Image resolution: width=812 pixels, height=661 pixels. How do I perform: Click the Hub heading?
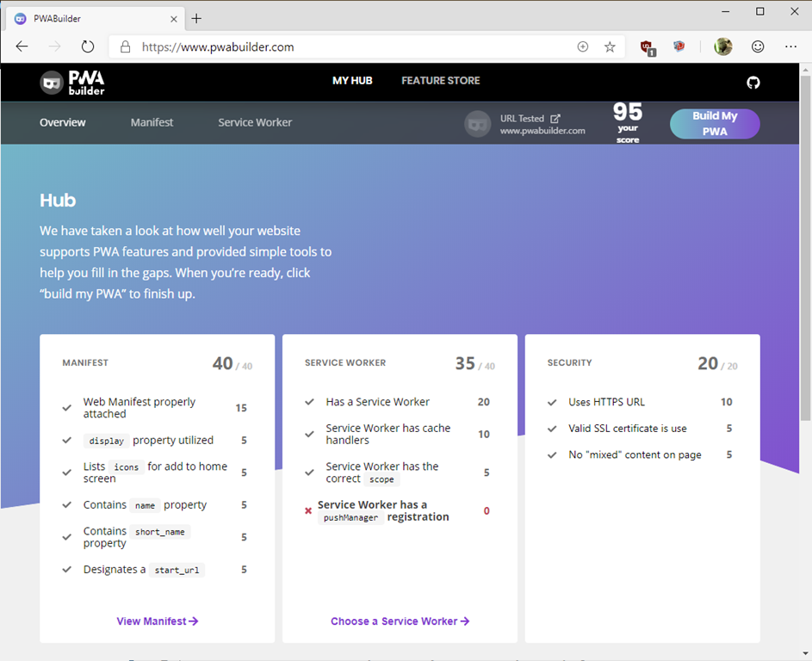pos(58,201)
